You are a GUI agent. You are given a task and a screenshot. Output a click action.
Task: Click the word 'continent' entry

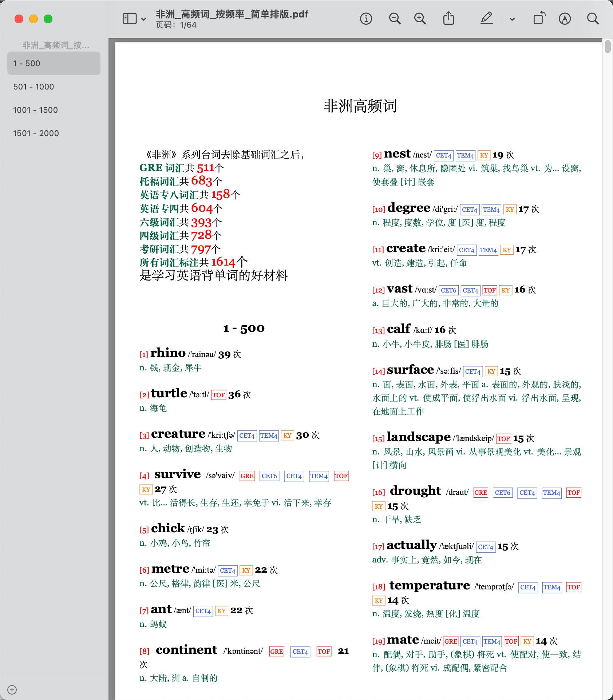click(x=186, y=650)
